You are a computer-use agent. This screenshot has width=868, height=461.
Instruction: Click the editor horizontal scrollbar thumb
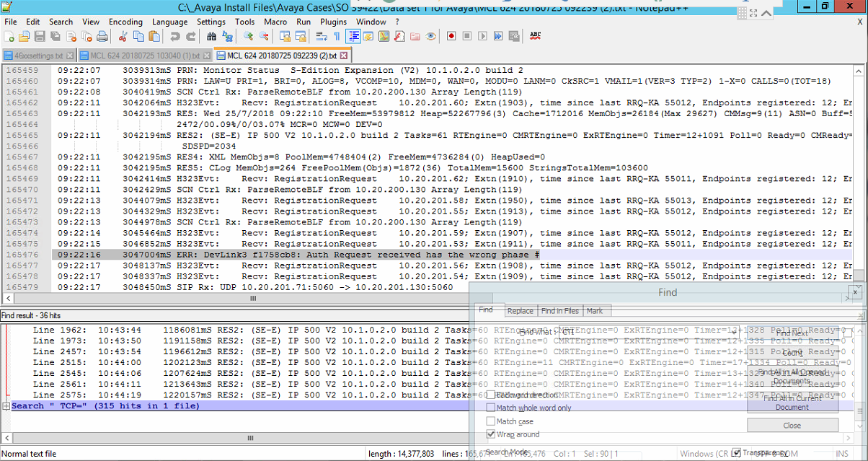click(252, 298)
